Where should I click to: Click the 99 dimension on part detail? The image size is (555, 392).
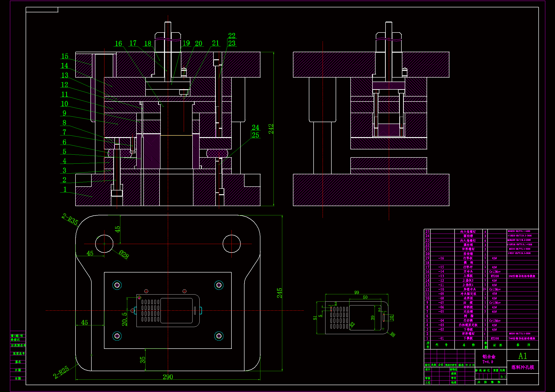pos(357,292)
